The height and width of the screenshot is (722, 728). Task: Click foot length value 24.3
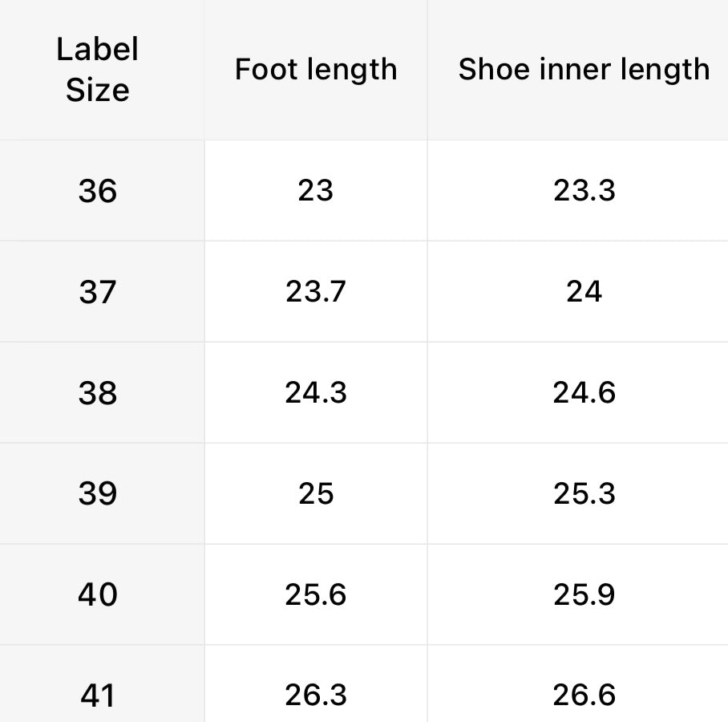point(316,393)
